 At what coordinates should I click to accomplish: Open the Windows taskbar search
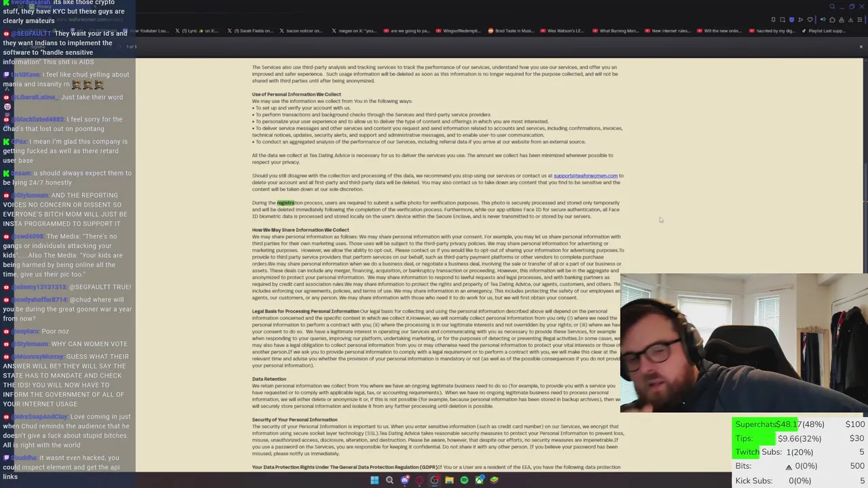[389, 480]
